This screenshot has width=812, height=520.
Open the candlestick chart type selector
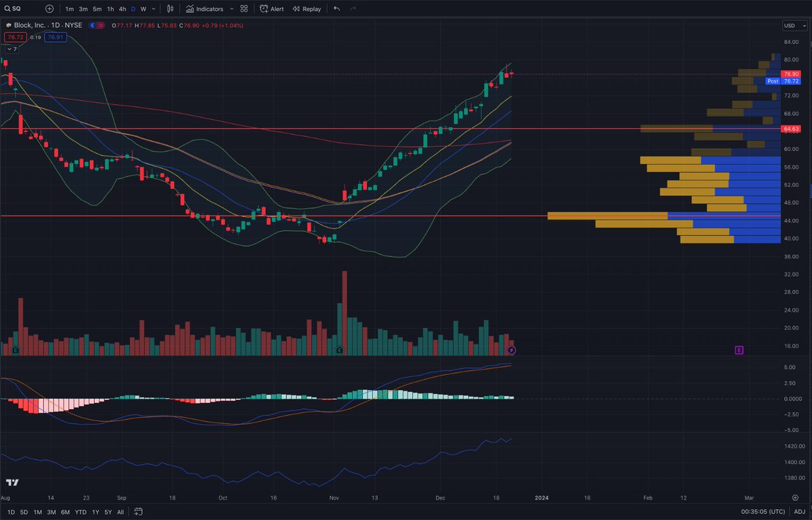(x=171, y=9)
